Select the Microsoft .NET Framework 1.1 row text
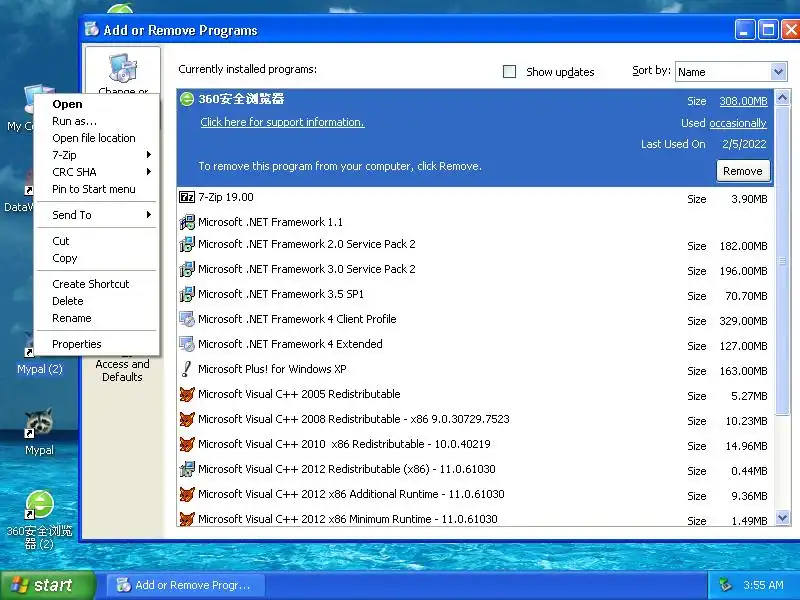This screenshot has height=600, width=800. coord(270,222)
